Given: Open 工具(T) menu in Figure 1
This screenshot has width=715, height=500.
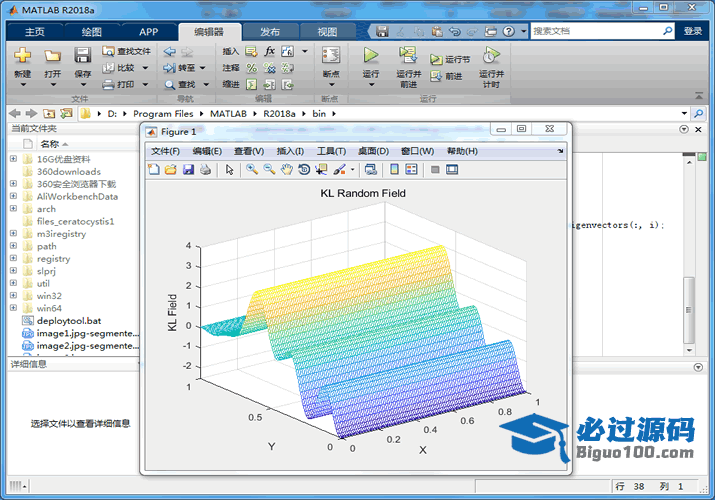Looking at the screenshot, I should (x=332, y=151).
